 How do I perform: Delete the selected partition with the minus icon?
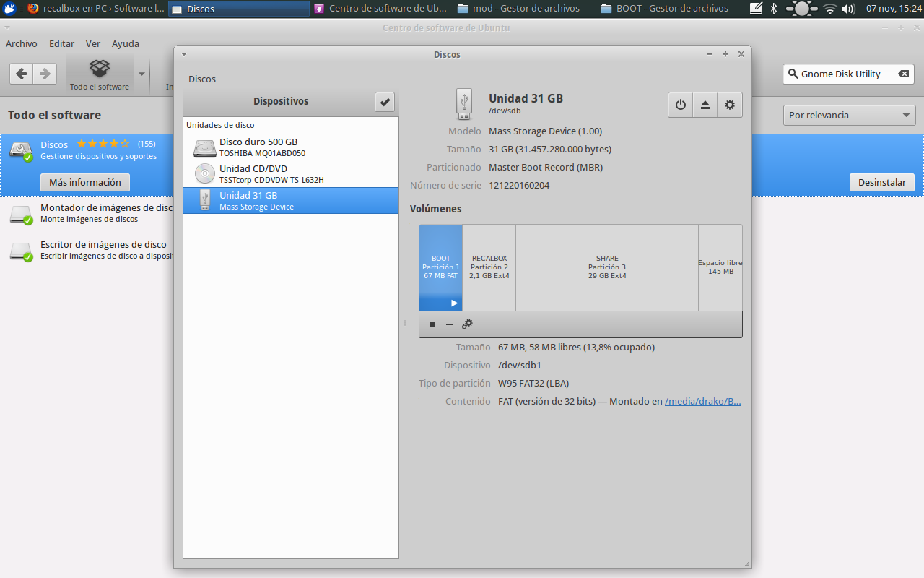pyautogui.click(x=449, y=324)
